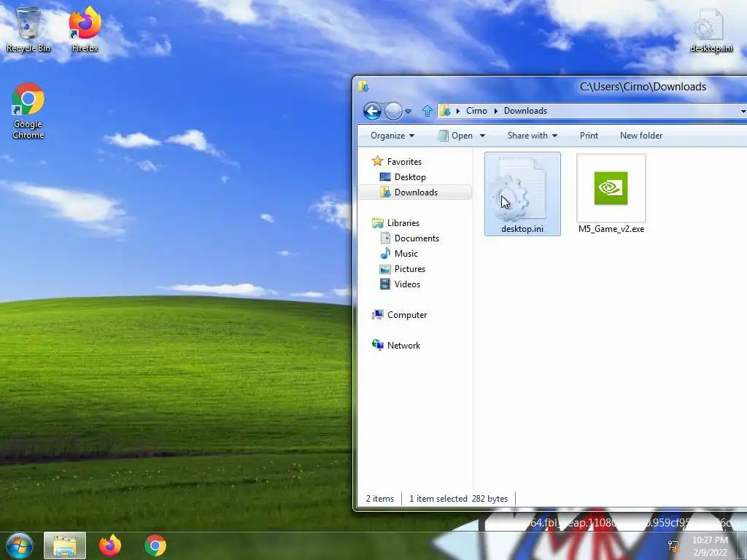The width and height of the screenshot is (747, 560).
Task: Expand the breadcrumb arrow after Cirno
Action: (x=495, y=111)
